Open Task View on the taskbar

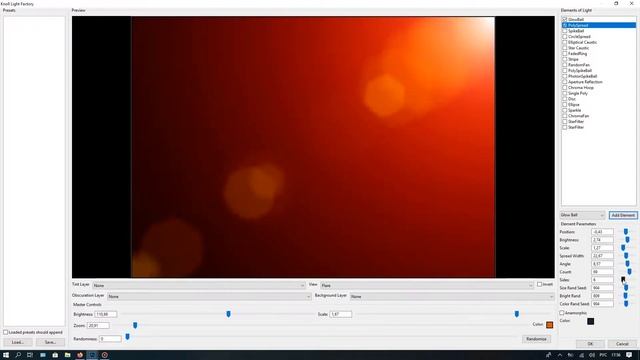click(x=30, y=355)
